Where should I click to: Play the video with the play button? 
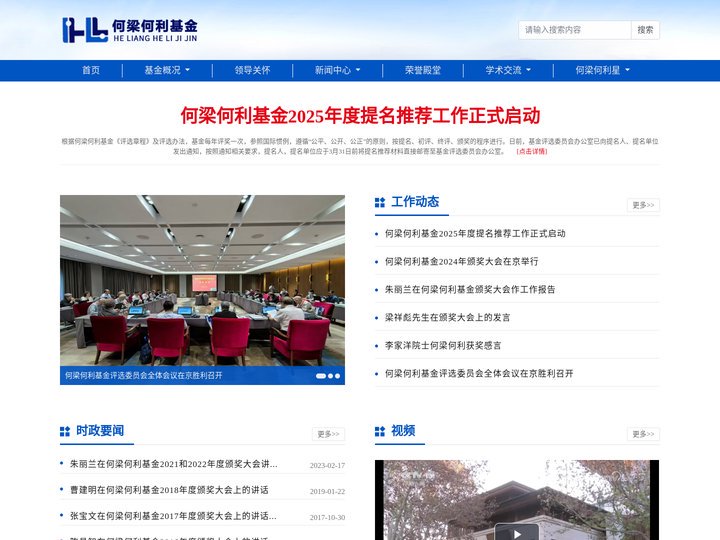pos(517,533)
